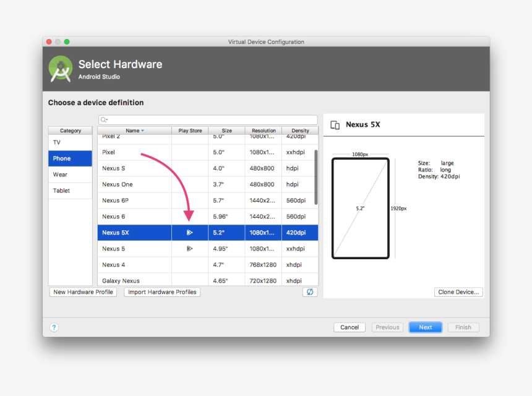Select the Nexus 5 device row
This screenshot has height=396, width=532.
pyautogui.click(x=208, y=248)
